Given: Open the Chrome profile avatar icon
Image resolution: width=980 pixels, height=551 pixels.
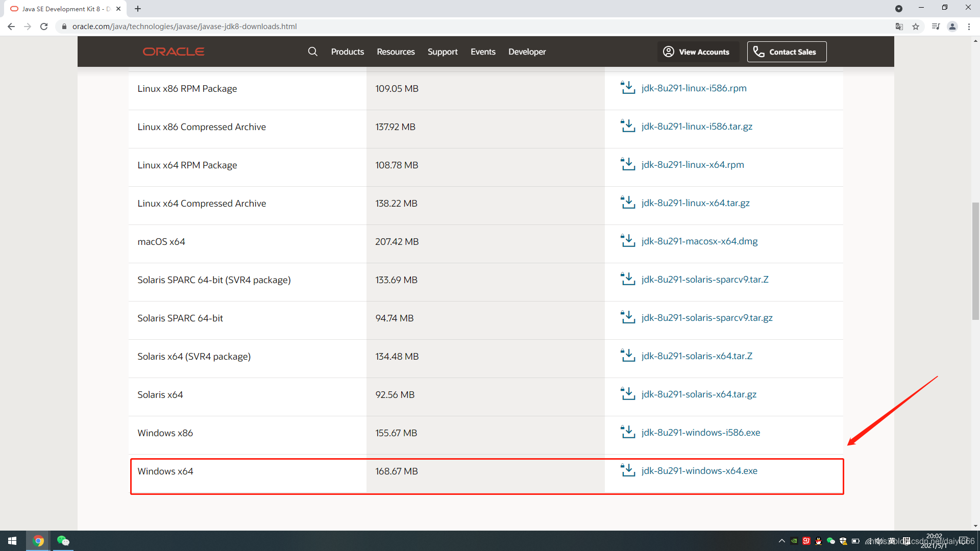Looking at the screenshot, I should coord(952,27).
